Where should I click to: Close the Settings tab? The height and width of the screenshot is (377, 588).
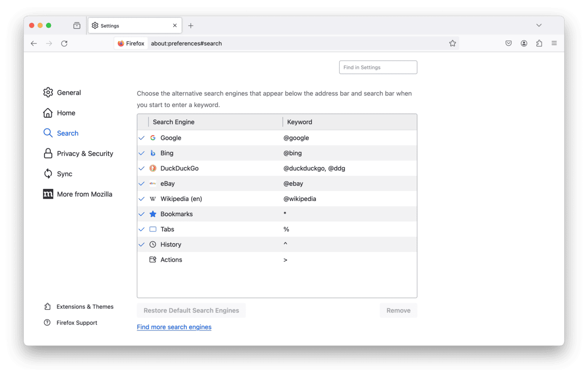coord(175,26)
